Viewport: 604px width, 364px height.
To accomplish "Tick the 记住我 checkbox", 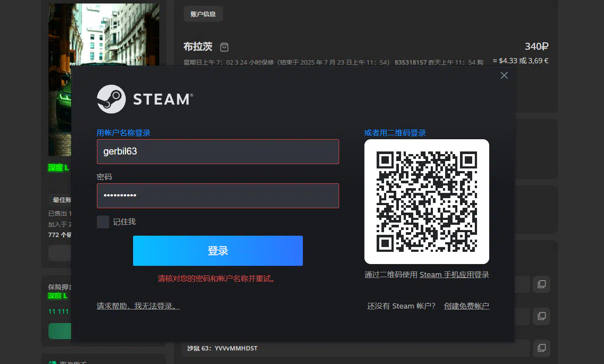I will (x=103, y=222).
